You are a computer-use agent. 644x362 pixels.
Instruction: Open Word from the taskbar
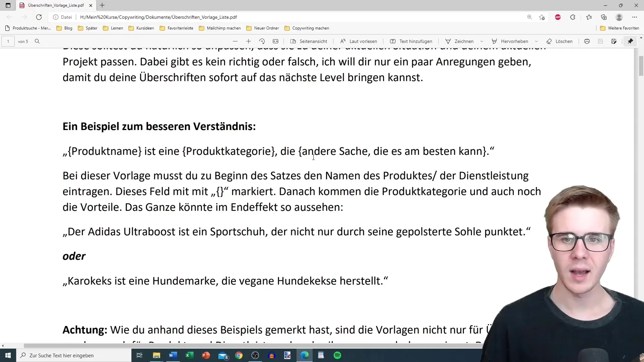(x=173, y=355)
